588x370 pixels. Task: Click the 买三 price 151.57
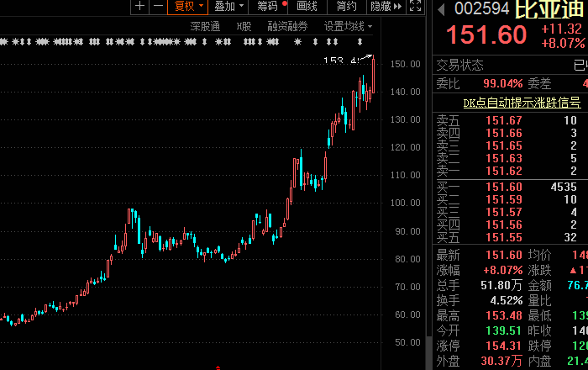[x=504, y=213]
